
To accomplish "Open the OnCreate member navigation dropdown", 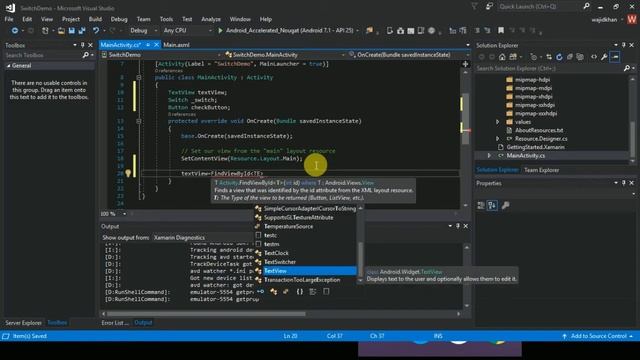I will (409, 55).
